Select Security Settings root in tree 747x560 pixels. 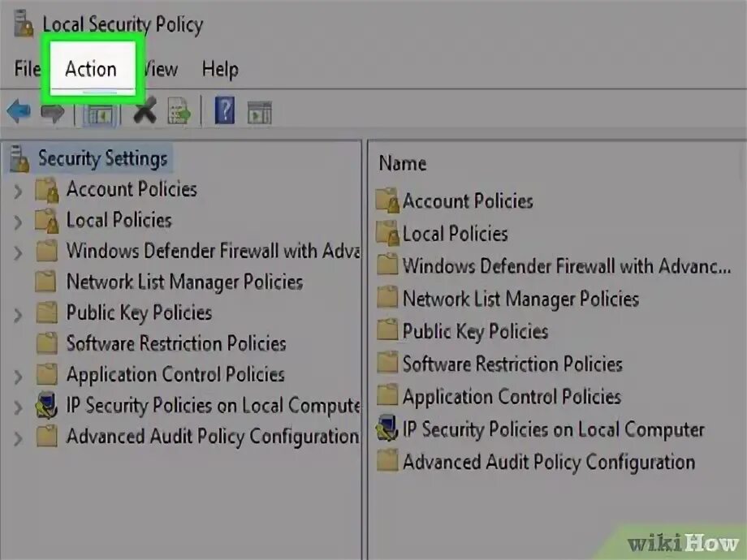tap(103, 158)
